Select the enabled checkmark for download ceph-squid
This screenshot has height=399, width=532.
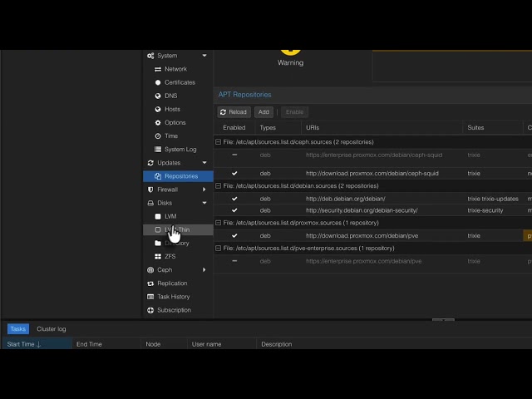[234, 174]
